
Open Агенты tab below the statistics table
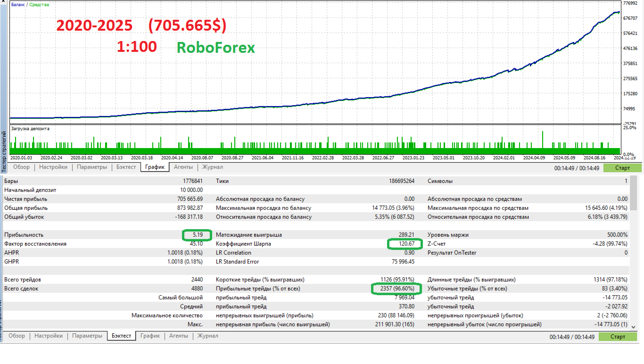(178, 336)
